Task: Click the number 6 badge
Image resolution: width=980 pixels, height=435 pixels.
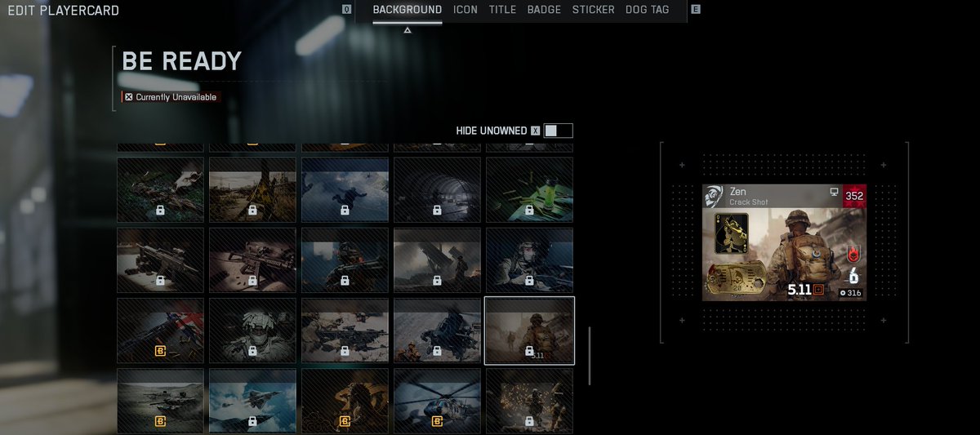Action: click(x=852, y=275)
